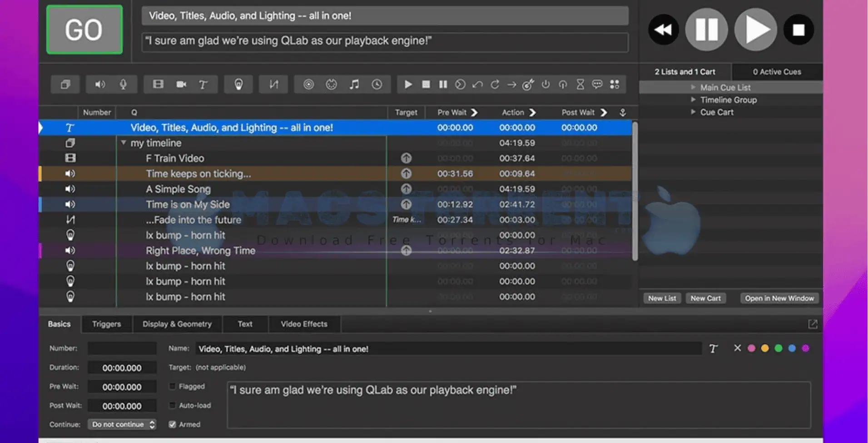
Task: Click the Post Wait column chevron
Action: pos(604,112)
